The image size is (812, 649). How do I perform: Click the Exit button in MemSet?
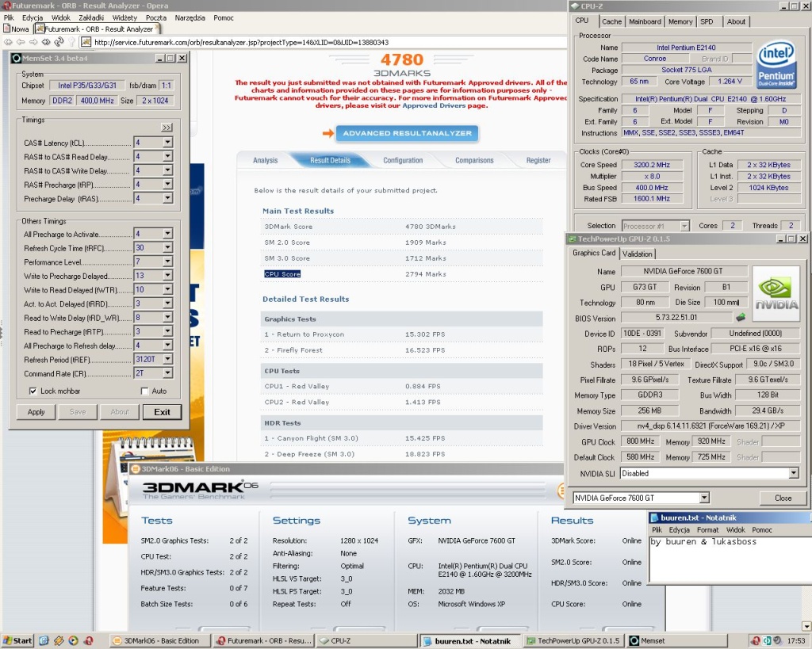tap(162, 412)
